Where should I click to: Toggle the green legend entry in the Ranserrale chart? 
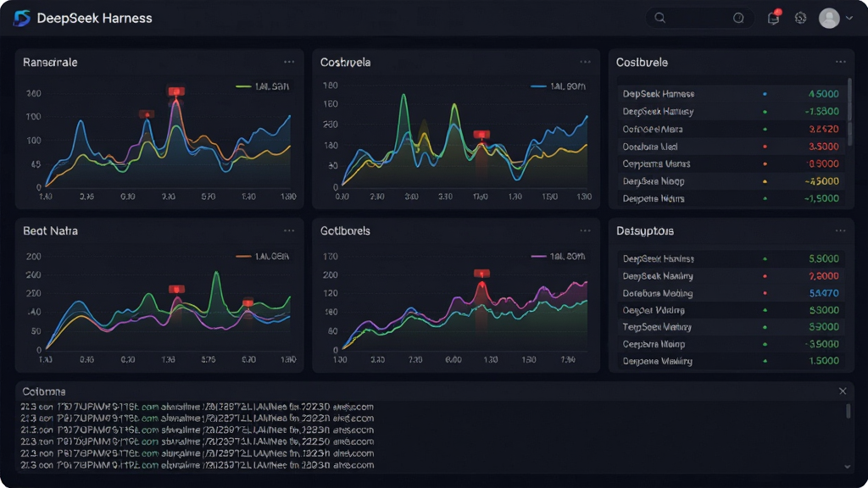coord(263,86)
